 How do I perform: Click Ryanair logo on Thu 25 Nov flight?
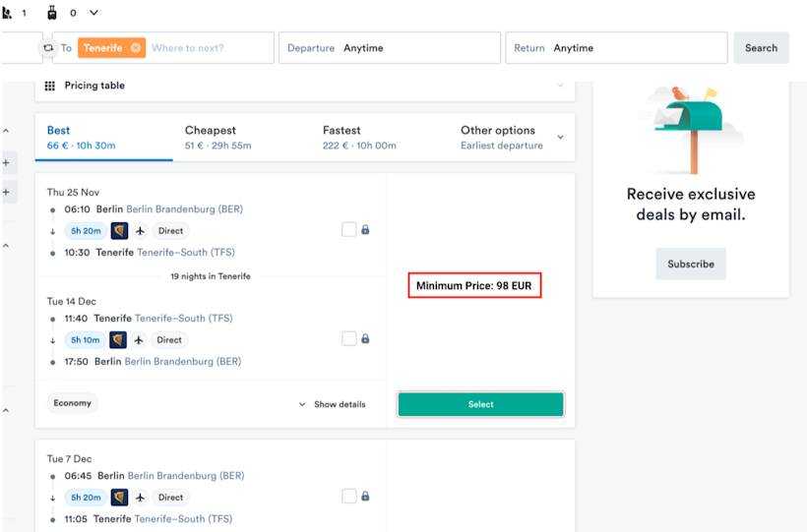[x=119, y=231]
